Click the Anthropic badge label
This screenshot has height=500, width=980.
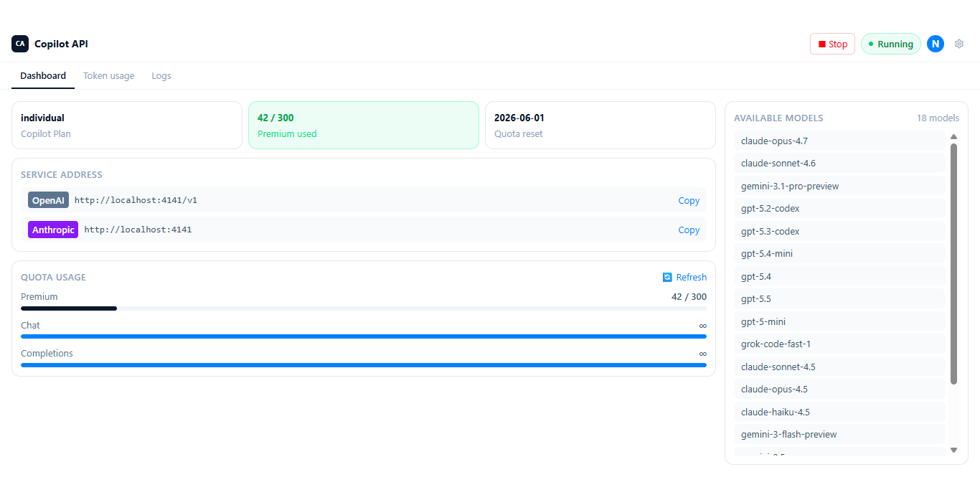click(x=53, y=230)
